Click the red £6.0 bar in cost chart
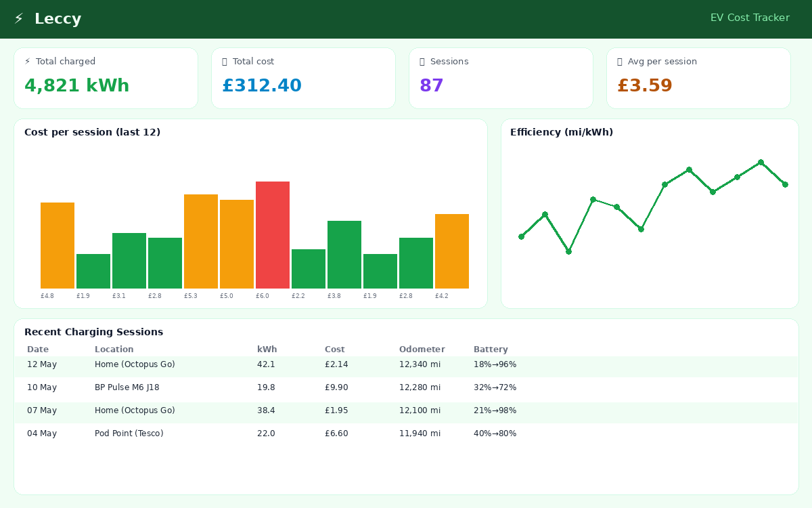Screen dimensions: 812x508 [x=273, y=235]
